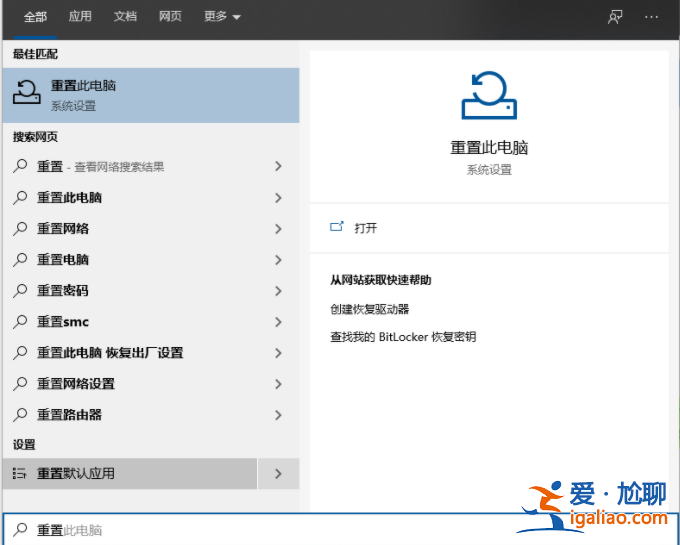Click 打开 to open reset settings
680x545 pixels.
366,228
